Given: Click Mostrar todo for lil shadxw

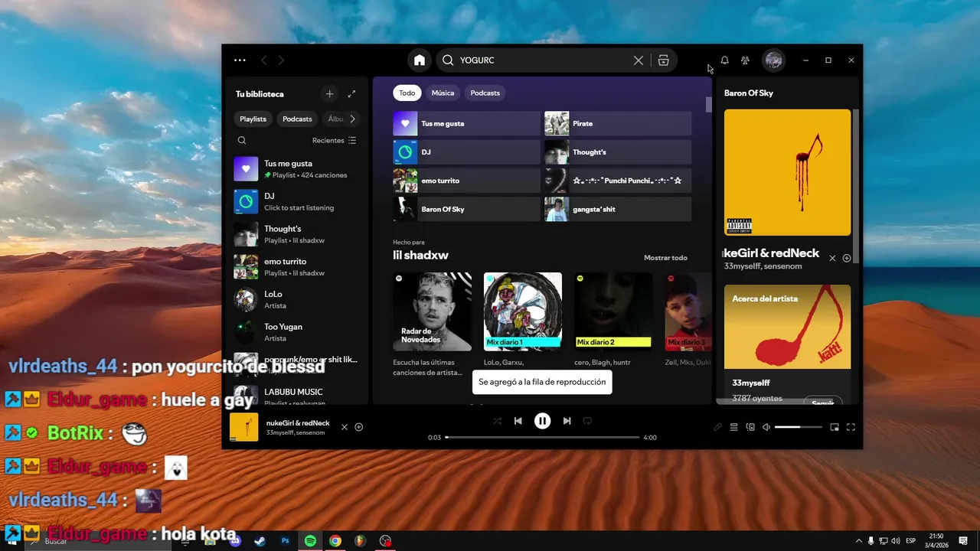Looking at the screenshot, I should (665, 258).
